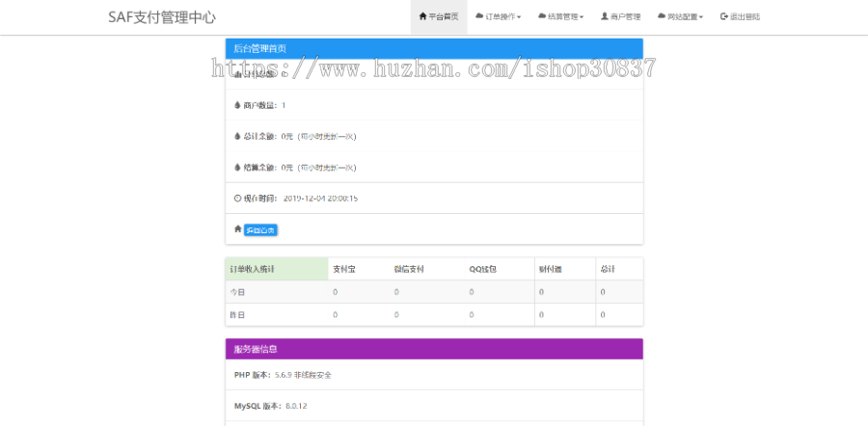
Task: Expand the 网站配置 dropdown menu
Action: (680, 16)
